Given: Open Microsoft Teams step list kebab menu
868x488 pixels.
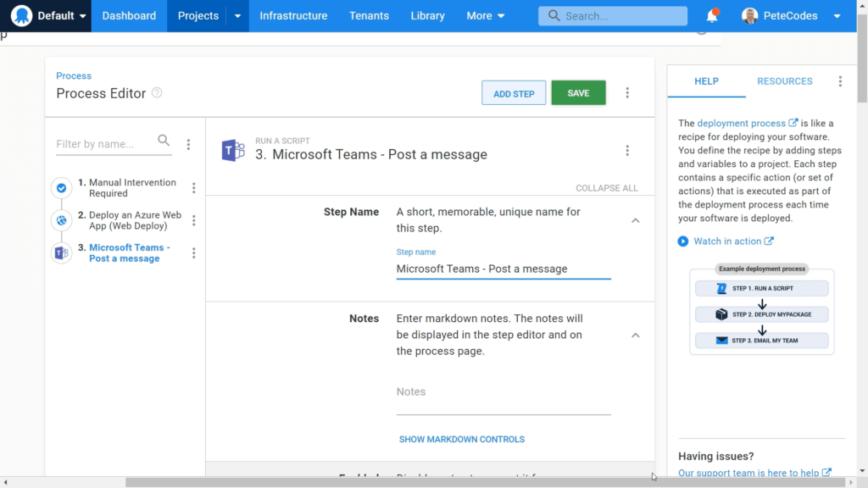Looking at the screenshot, I should click(194, 253).
